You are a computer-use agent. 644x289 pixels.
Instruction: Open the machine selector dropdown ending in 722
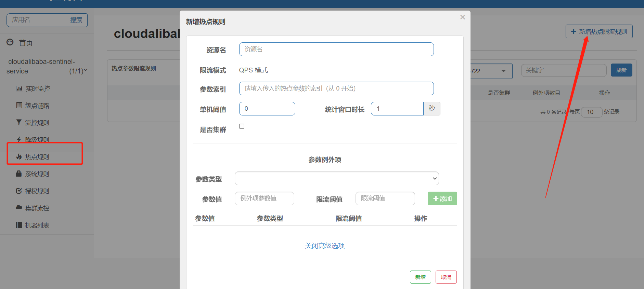[x=491, y=71]
